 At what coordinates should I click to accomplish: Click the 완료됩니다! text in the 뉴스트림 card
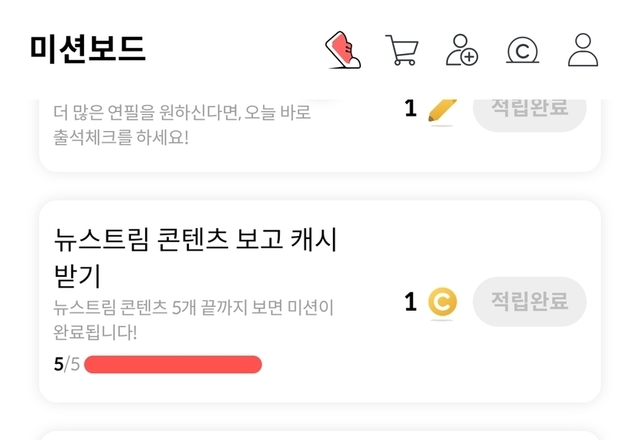pos(96,331)
